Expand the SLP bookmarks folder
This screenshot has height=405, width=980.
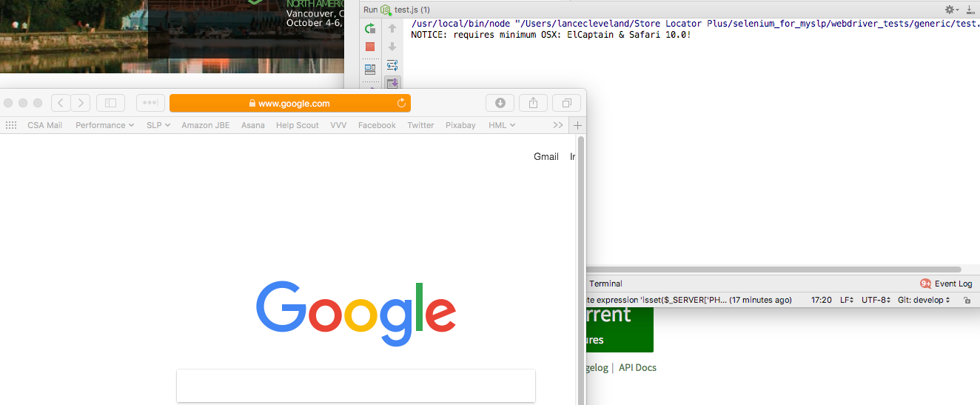[x=158, y=125]
